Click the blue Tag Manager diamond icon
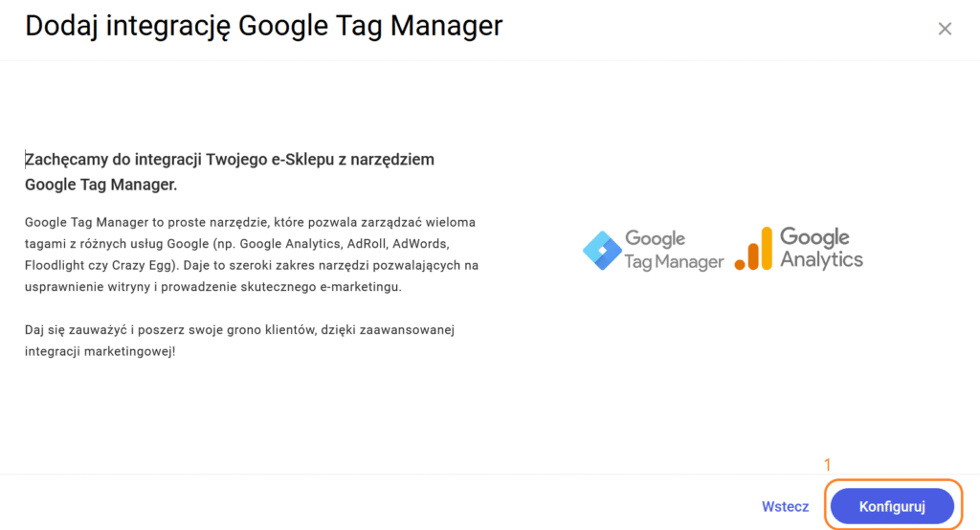The image size is (980, 530). click(x=602, y=250)
